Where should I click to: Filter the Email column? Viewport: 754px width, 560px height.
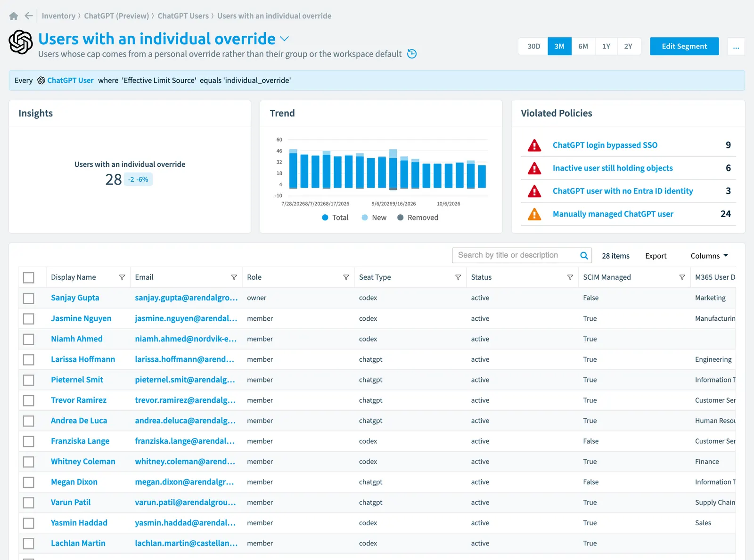234,277
